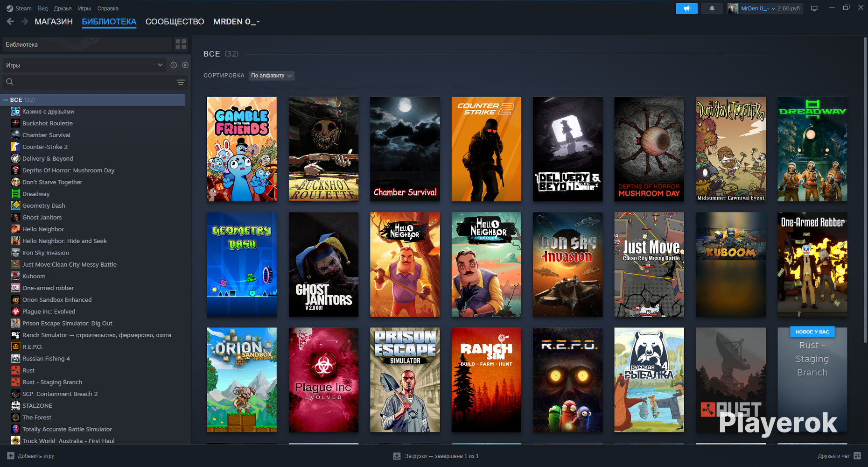Click the forward navigation arrow
Viewport: 868px width, 467px height.
[x=25, y=21]
